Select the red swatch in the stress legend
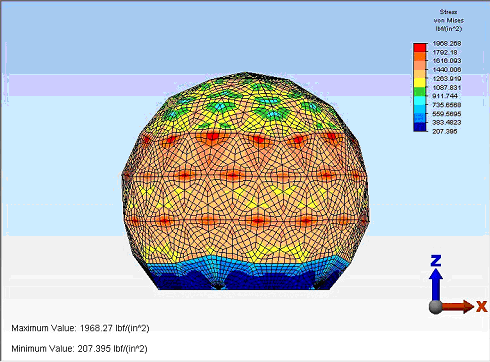This screenshot has height=362, width=490. pyautogui.click(x=420, y=47)
